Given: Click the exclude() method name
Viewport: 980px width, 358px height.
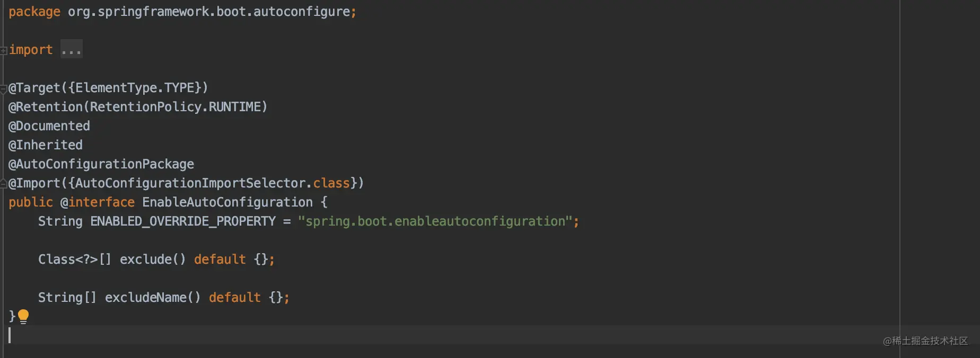Looking at the screenshot, I should point(153,259).
